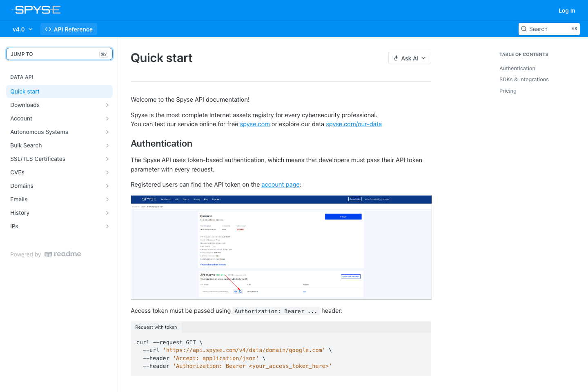Expand the Autonomous Systems sidebar section
588x392 pixels.
107,132
